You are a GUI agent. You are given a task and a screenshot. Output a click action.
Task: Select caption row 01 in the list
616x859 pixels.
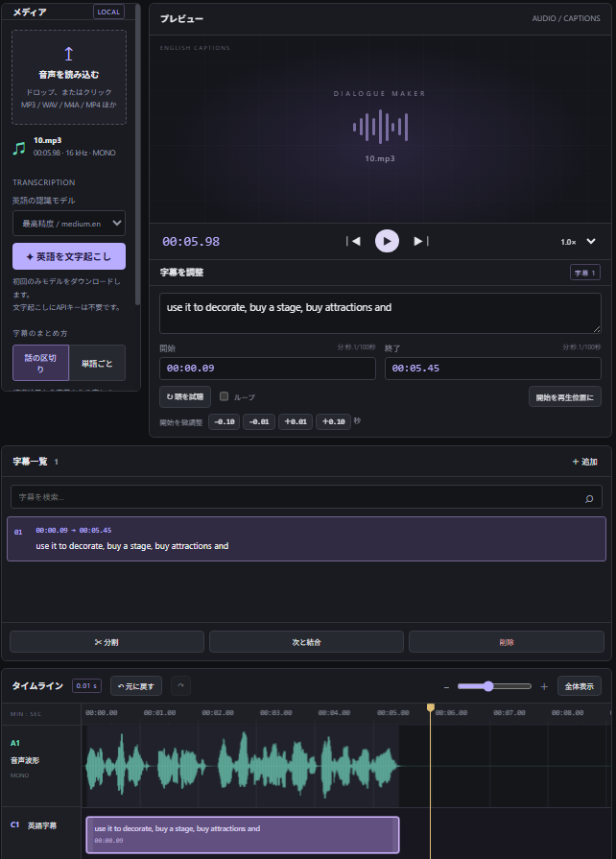pos(306,538)
